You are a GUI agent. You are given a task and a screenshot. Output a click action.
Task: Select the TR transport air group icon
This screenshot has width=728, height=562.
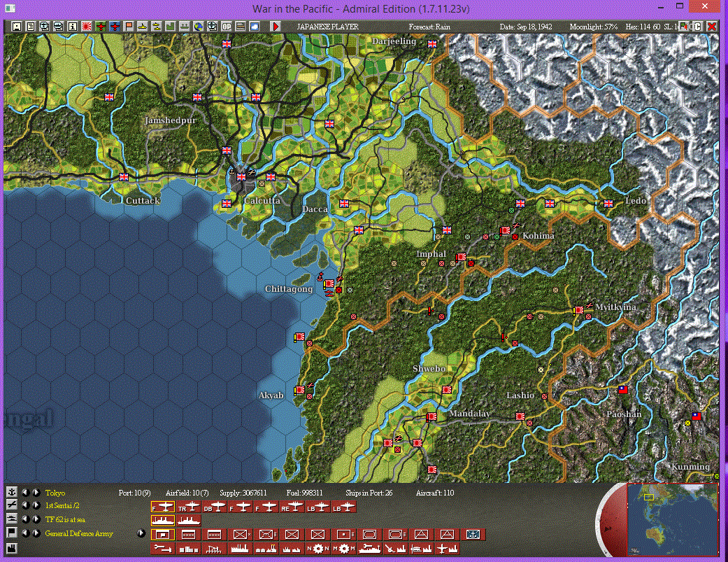click(189, 507)
